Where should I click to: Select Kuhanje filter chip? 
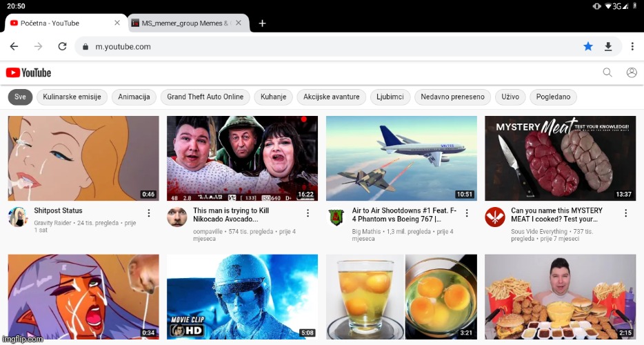pos(273,97)
